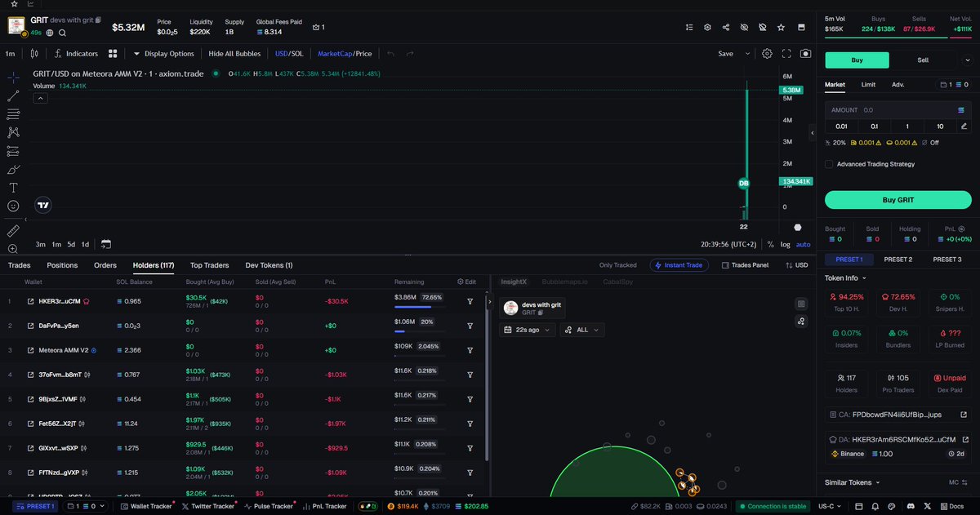980x515 pixels.
Task: Open the Indicators menu
Action: pyautogui.click(x=77, y=54)
